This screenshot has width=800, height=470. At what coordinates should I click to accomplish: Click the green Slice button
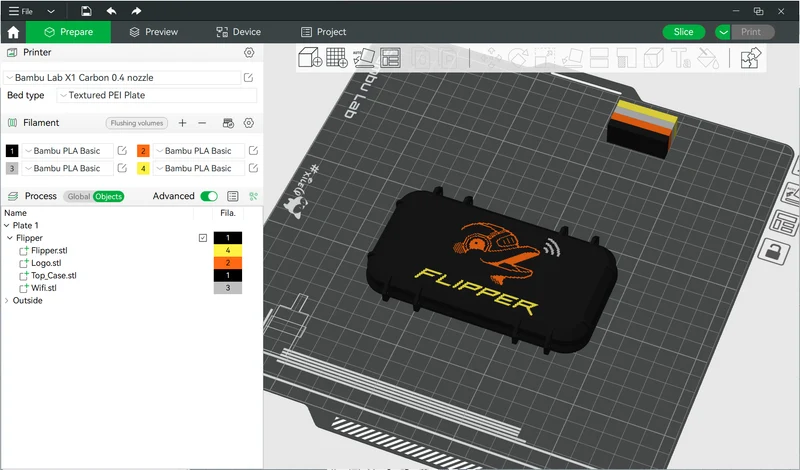(x=684, y=32)
